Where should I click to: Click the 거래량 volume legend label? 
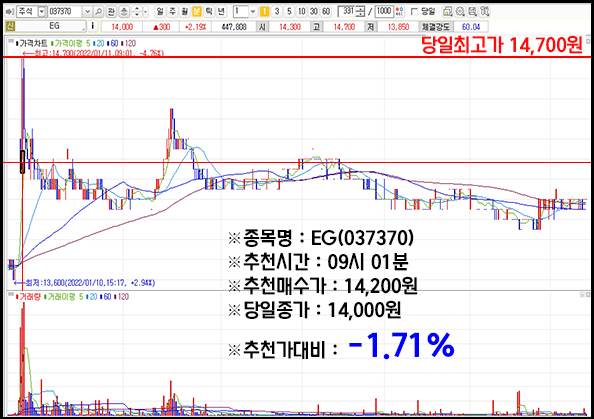pos(28,297)
